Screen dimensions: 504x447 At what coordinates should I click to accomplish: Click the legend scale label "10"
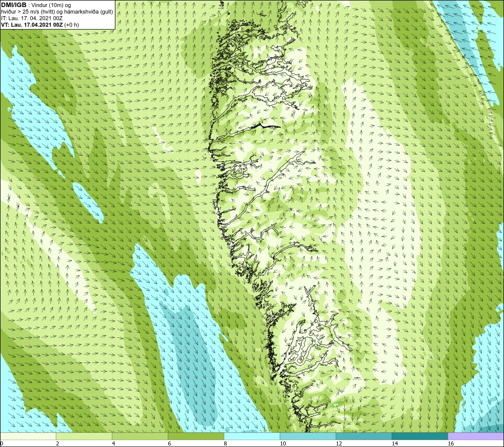[x=283, y=444]
